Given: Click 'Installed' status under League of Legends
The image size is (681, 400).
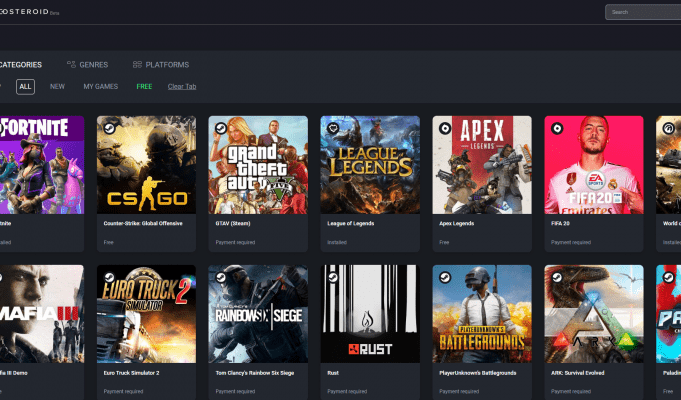Looking at the screenshot, I should (337, 242).
